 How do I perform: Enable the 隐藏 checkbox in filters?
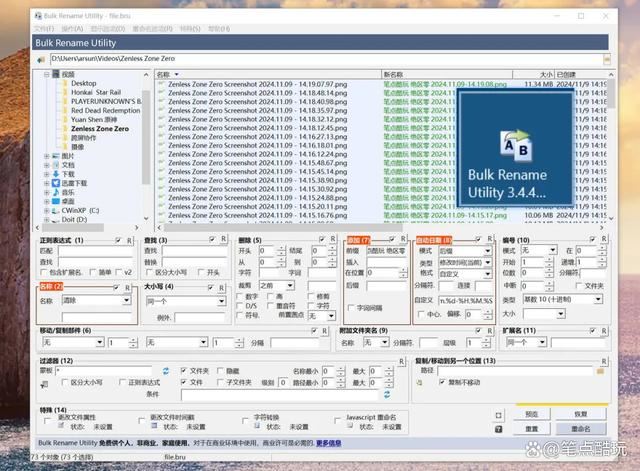[218, 370]
